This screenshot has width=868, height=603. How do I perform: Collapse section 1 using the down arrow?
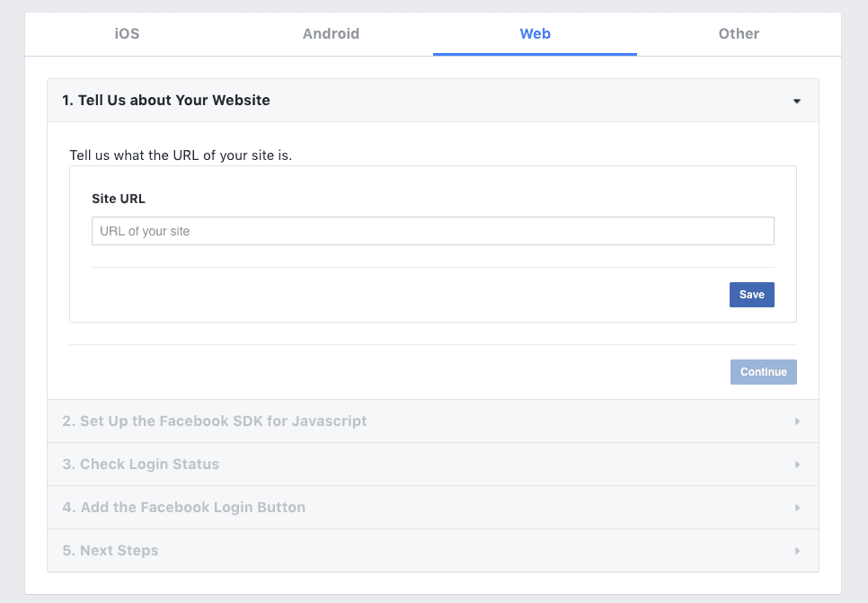click(797, 101)
